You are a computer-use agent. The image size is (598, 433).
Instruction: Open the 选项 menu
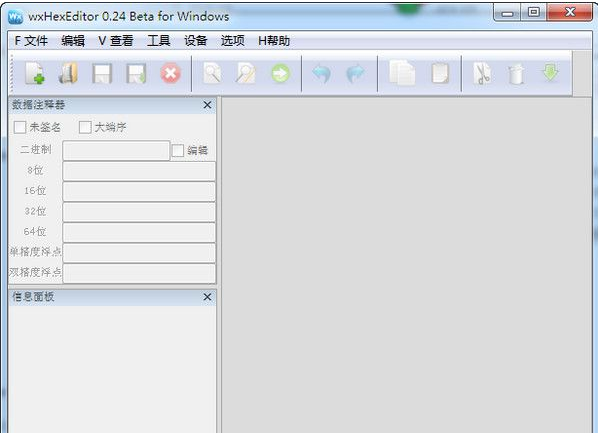click(233, 40)
